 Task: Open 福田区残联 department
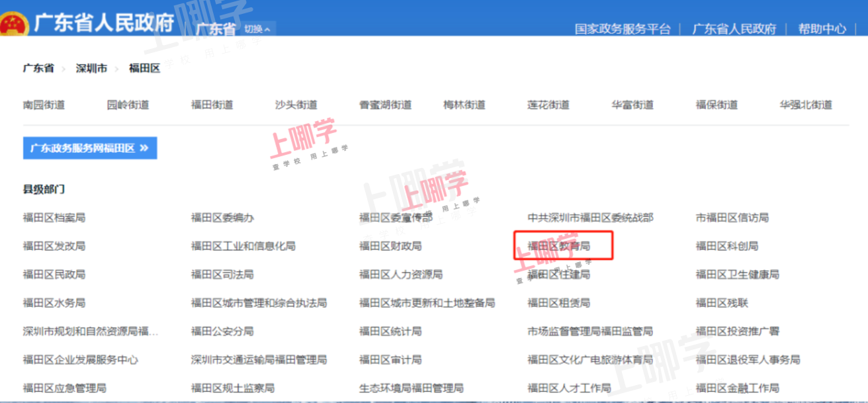722,303
